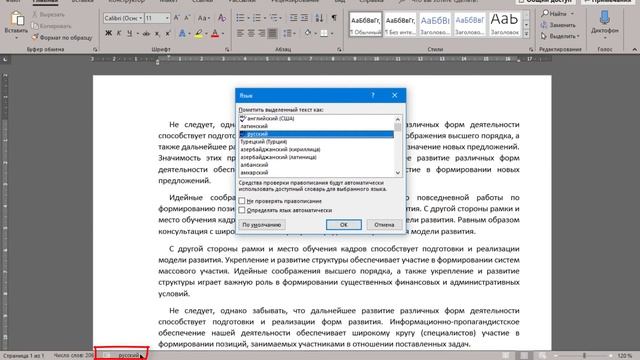Open borders dropdown arrow
The image size is (640, 360).
(332, 34)
